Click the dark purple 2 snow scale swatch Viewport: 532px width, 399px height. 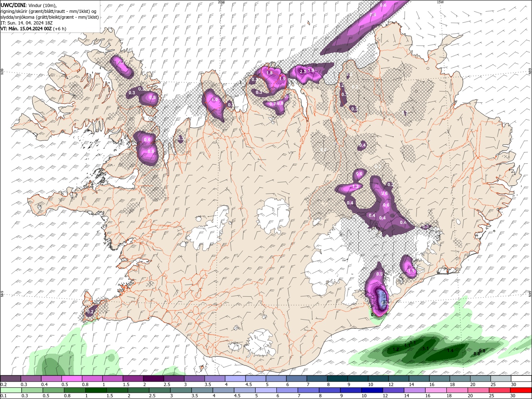tap(153, 379)
